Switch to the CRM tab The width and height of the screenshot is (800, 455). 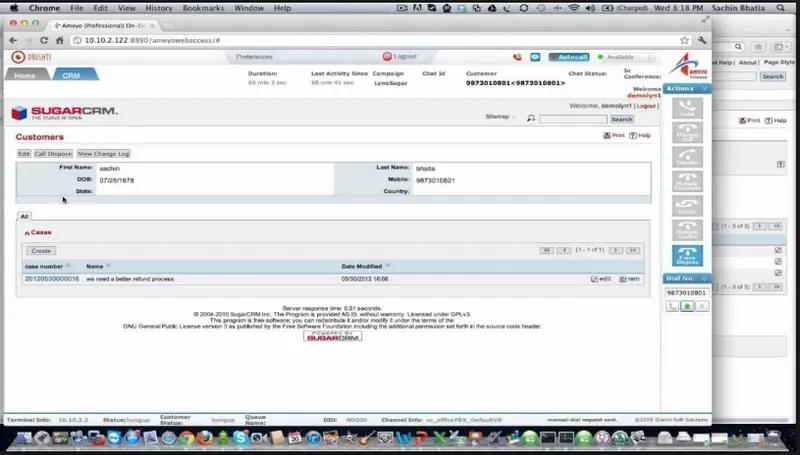71,75
